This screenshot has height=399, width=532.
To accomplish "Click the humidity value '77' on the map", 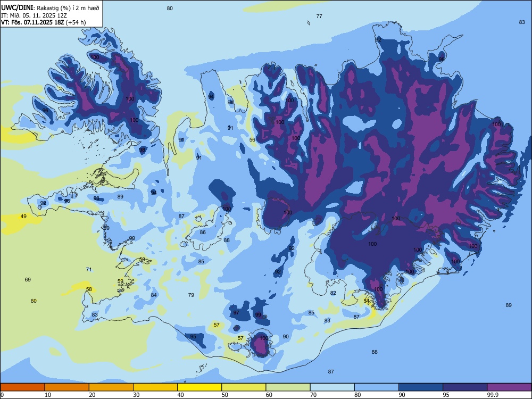I will click(319, 16).
